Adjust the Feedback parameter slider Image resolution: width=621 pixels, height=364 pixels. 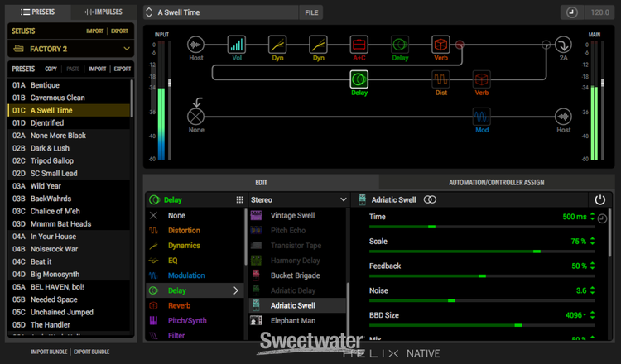(482, 275)
